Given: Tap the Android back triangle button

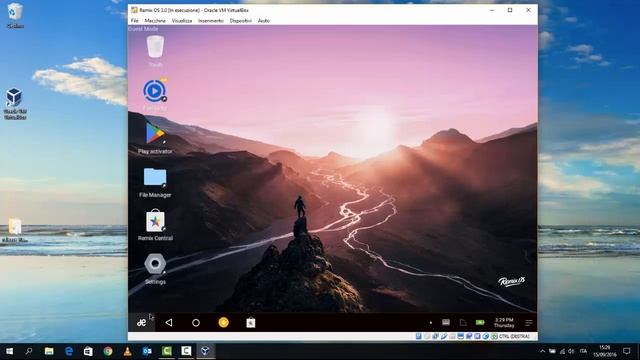Looking at the screenshot, I should point(169,323).
